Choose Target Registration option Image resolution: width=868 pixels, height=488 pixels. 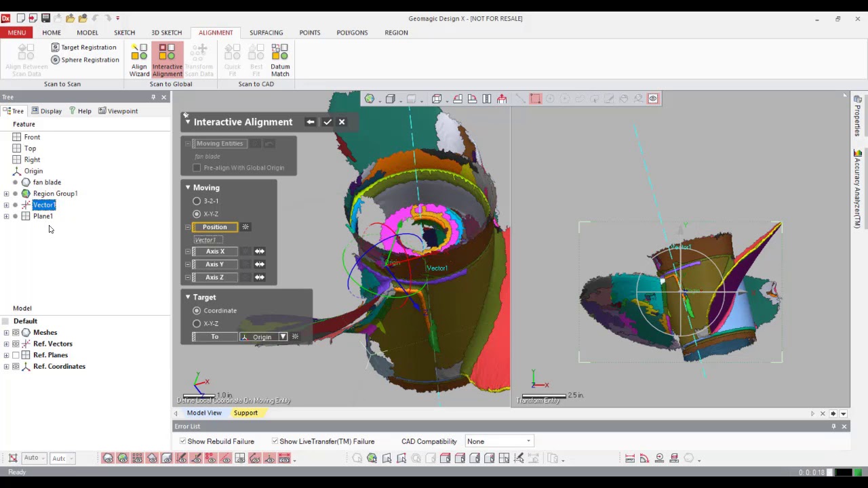click(x=84, y=47)
